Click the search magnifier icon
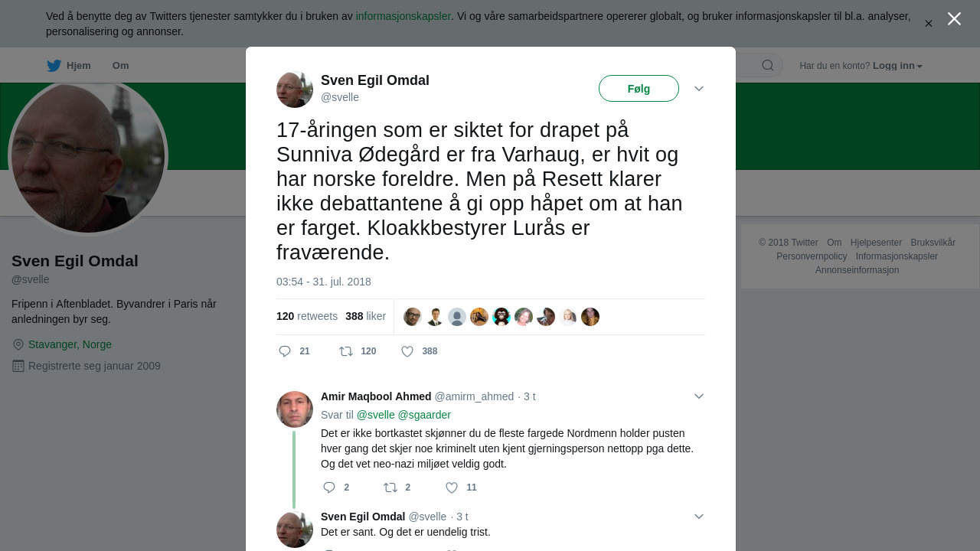This screenshot has width=980, height=551. [x=768, y=66]
